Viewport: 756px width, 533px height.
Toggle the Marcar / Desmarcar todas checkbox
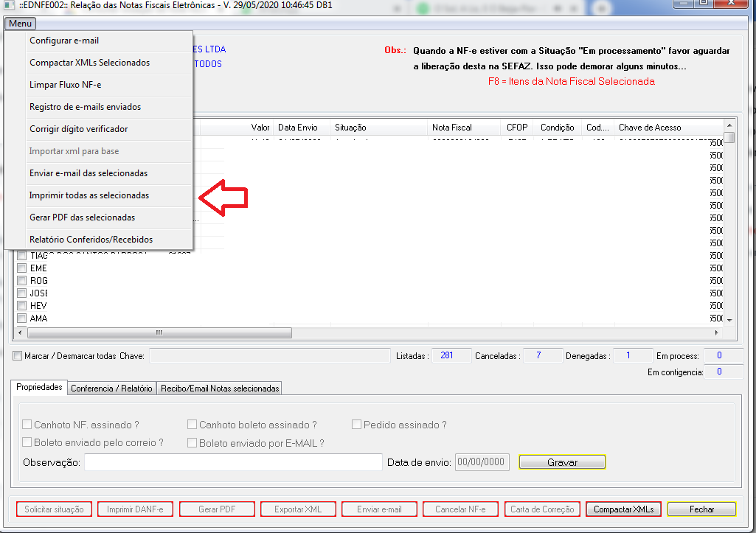click(x=18, y=356)
